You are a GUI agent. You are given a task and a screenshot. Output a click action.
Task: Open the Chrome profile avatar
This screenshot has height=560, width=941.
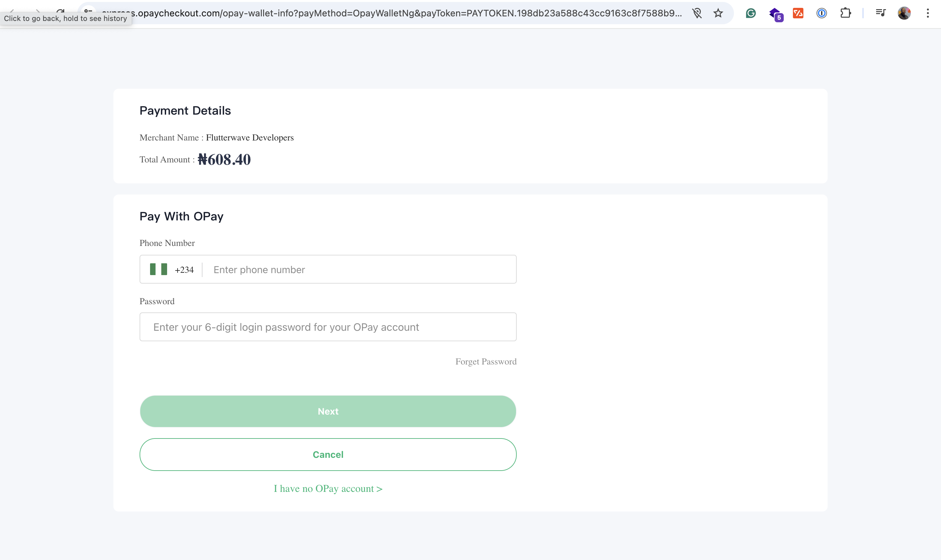click(904, 13)
